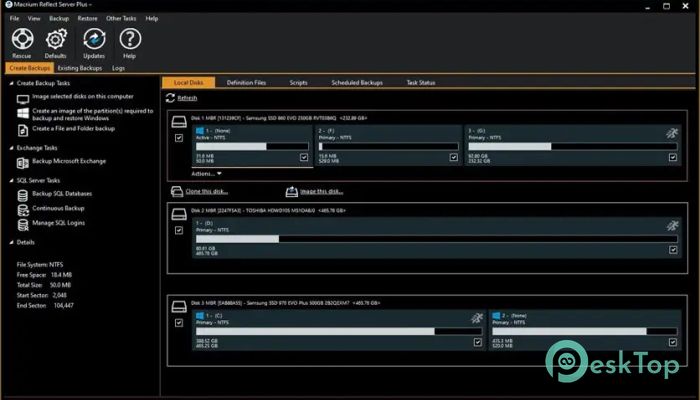
Task: Click the Windows flag on Disk 1 partition 1
Action: tap(200, 131)
